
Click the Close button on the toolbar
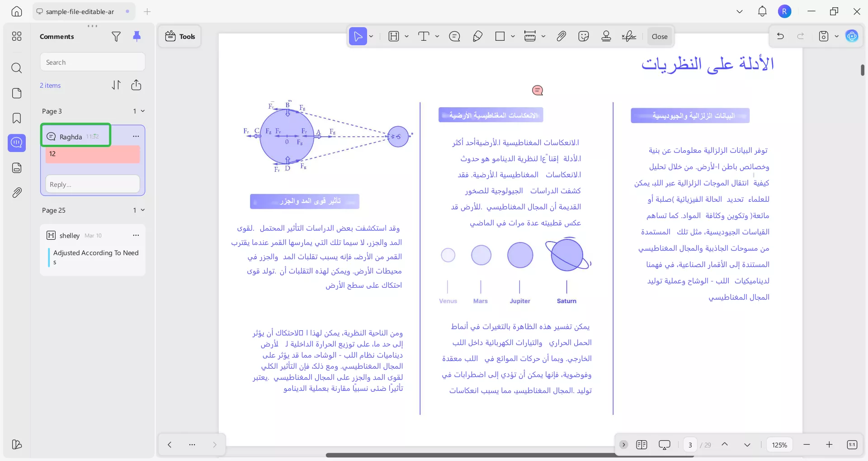click(x=659, y=36)
